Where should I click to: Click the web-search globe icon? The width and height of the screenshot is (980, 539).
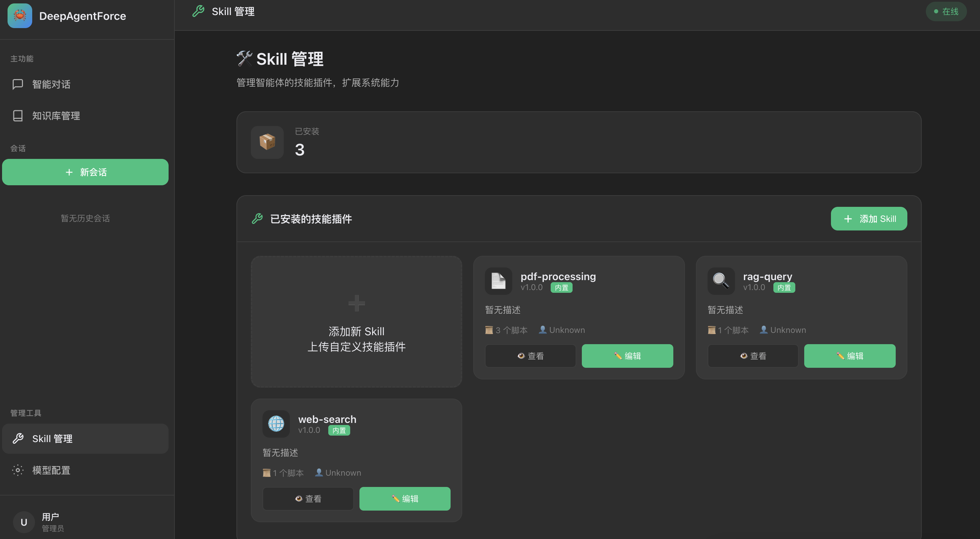click(276, 424)
